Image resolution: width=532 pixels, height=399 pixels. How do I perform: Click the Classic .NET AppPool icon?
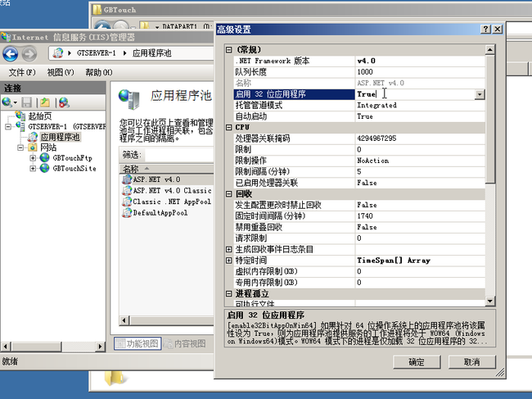[127, 202]
